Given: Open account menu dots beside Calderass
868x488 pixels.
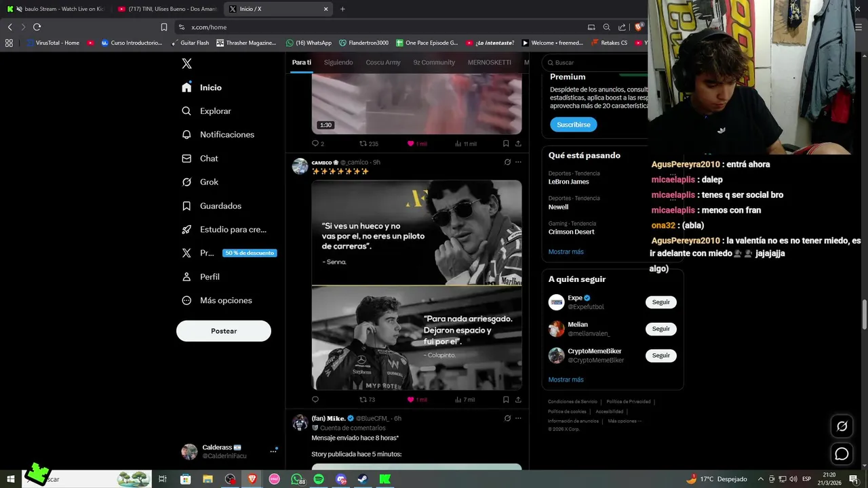Looking at the screenshot, I should pos(273,451).
